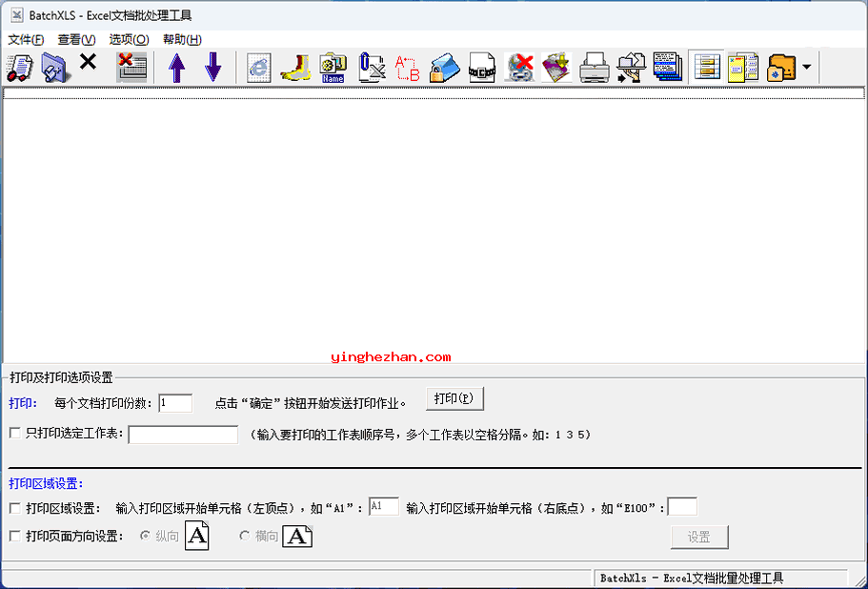Click the orange folder toolbar icon
Viewport: 868px width, 589px height.
(781, 68)
